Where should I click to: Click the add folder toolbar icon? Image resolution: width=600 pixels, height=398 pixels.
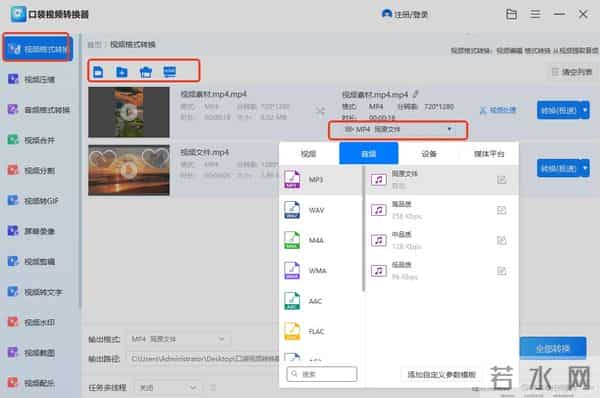pyautogui.click(x=122, y=72)
